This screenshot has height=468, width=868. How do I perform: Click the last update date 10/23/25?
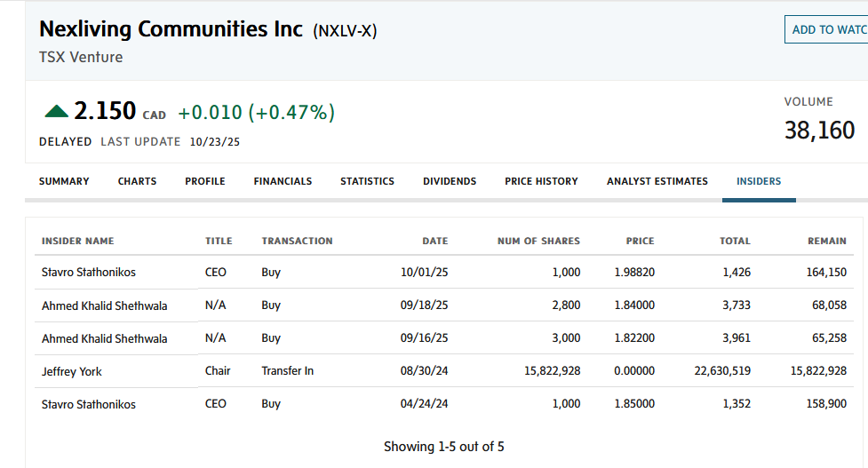coord(215,142)
